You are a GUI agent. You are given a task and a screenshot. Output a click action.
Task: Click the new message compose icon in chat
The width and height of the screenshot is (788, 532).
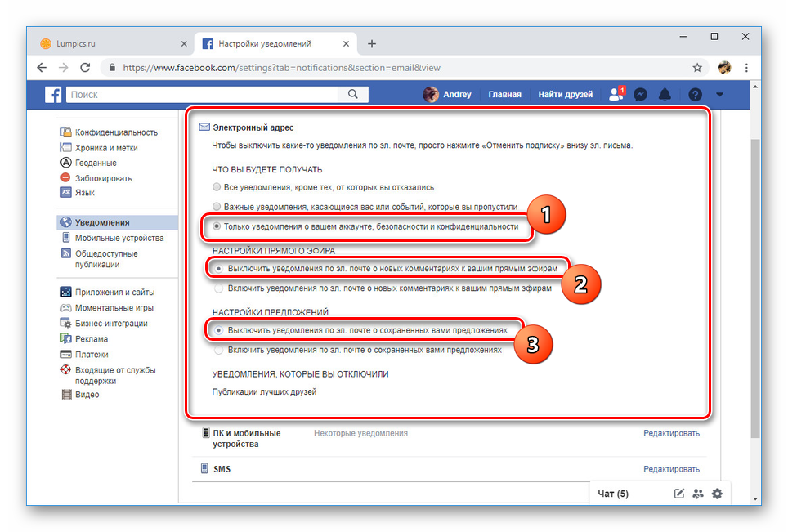pyautogui.click(x=678, y=494)
